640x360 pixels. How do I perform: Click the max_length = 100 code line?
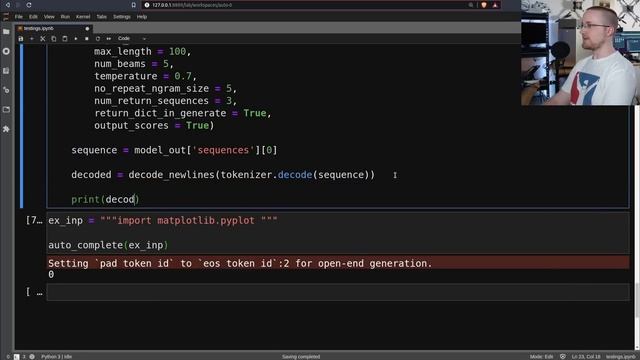(142, 51)
